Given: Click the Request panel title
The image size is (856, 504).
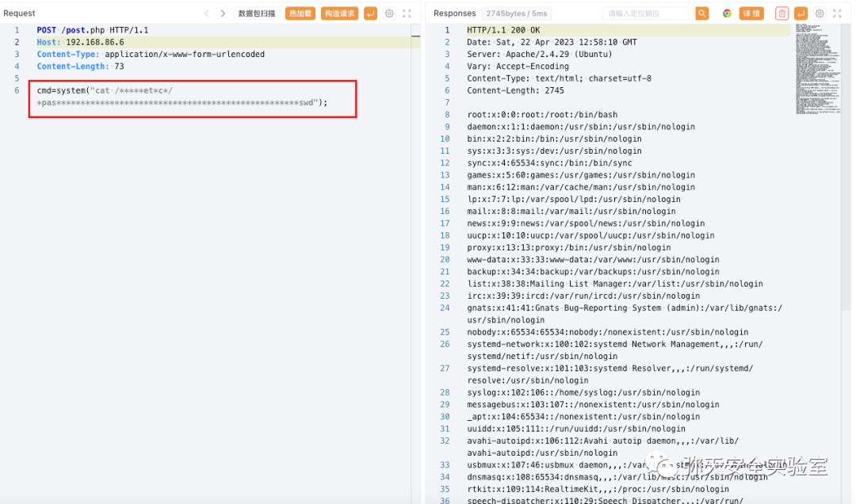Looking at the screenshot, I should click(x=19, y=13).
